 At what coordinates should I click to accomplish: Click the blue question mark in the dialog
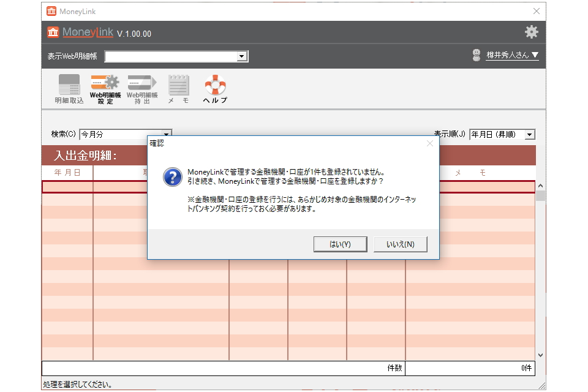[x=173, y=178]
